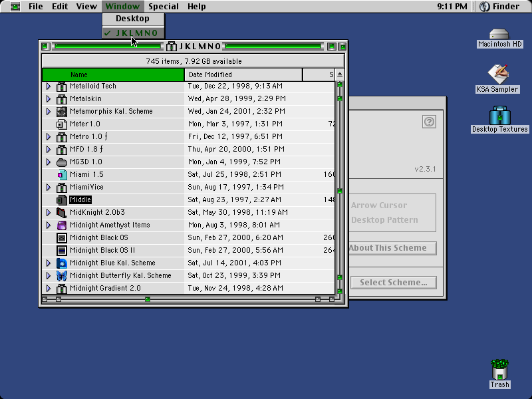This screenshot has height=399, width=532.
Task: Click the help question mark icon
Action: point(429,122)
